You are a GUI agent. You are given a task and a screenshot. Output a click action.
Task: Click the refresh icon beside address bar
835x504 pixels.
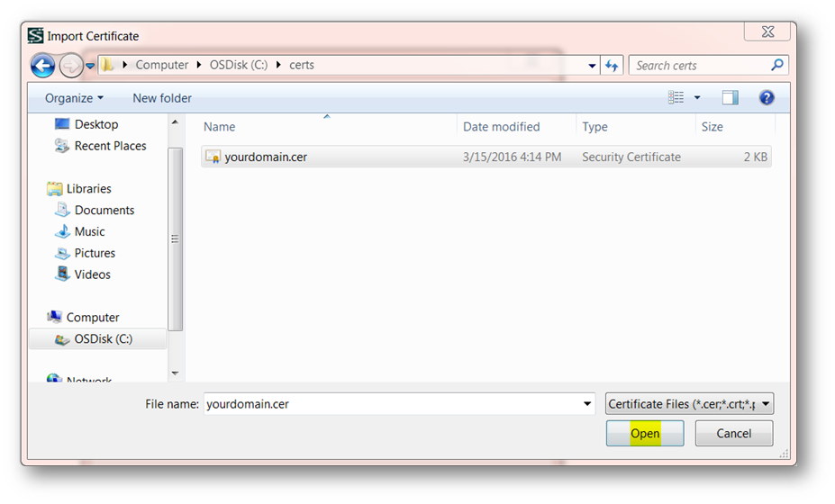point(613,66)
